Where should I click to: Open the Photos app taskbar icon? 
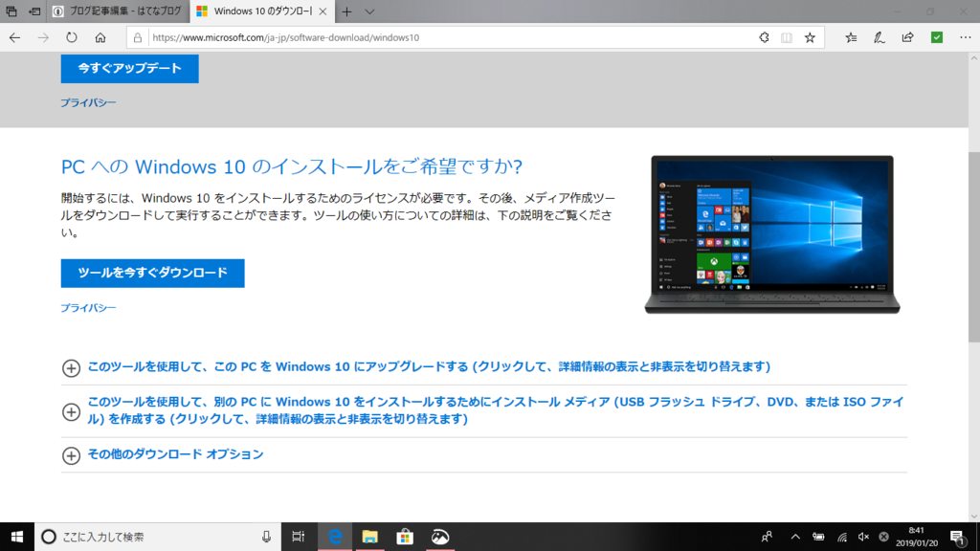click(440, 537)
